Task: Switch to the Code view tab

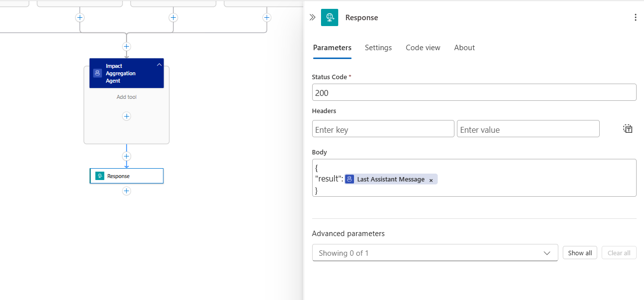Action: coord(422,48)
